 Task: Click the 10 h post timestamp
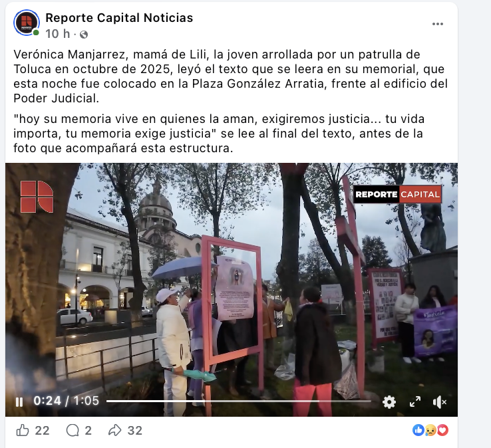click(58, 34)
